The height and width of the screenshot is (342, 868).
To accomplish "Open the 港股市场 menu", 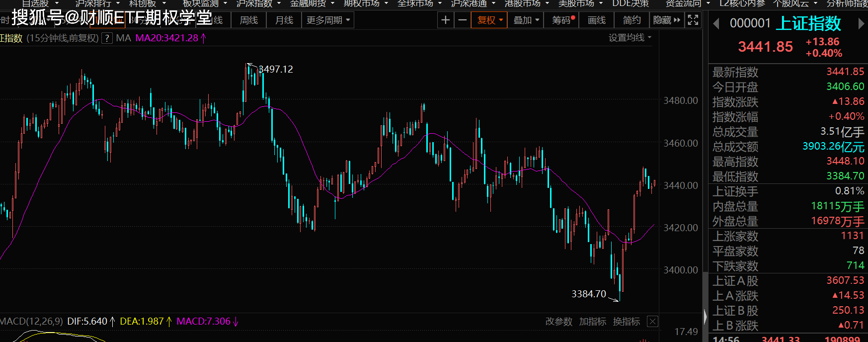I will tap(527, 3).
